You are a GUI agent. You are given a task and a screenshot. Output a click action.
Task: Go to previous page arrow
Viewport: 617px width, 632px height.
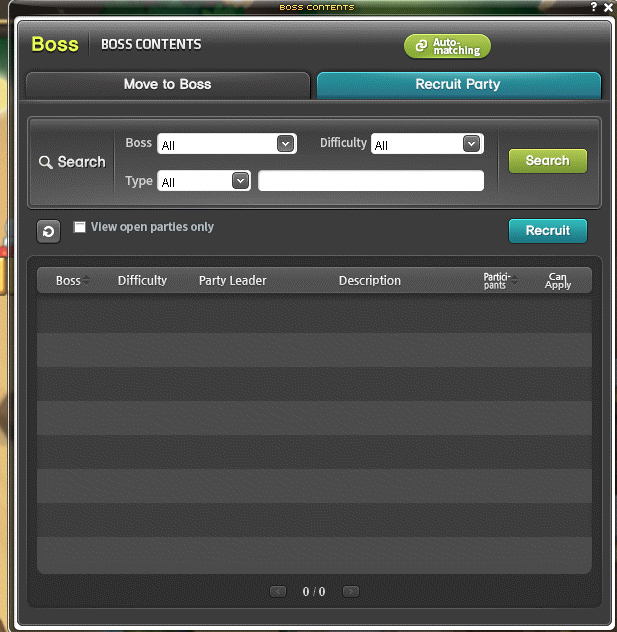pyautogui.click(x=278, y=591)
